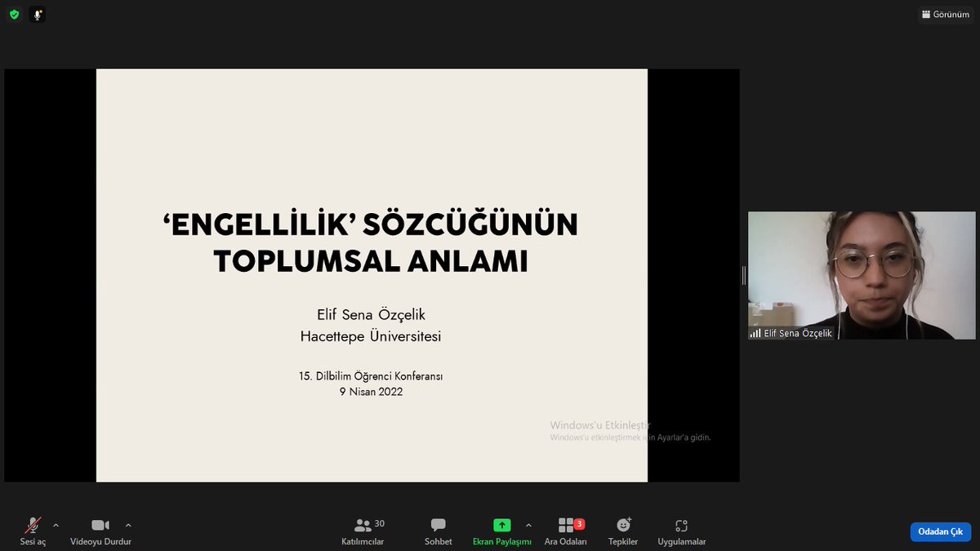The image size is (980, 551).
Task: Click 'Hacettepe Üniversitesi' text on slide
Action: coord(371,335)
